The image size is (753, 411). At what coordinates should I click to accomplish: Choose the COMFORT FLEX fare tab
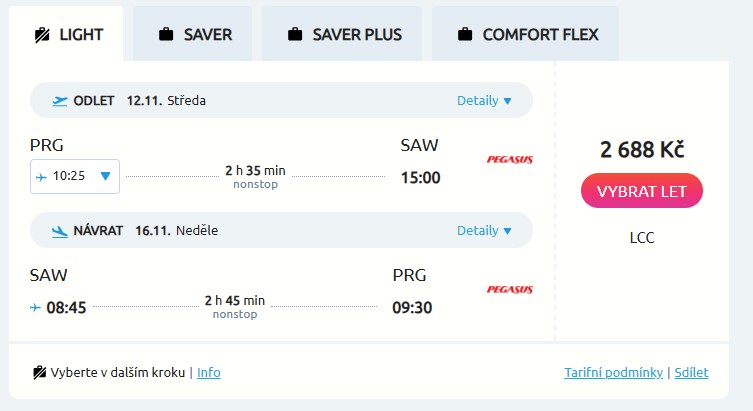[528, 34]
